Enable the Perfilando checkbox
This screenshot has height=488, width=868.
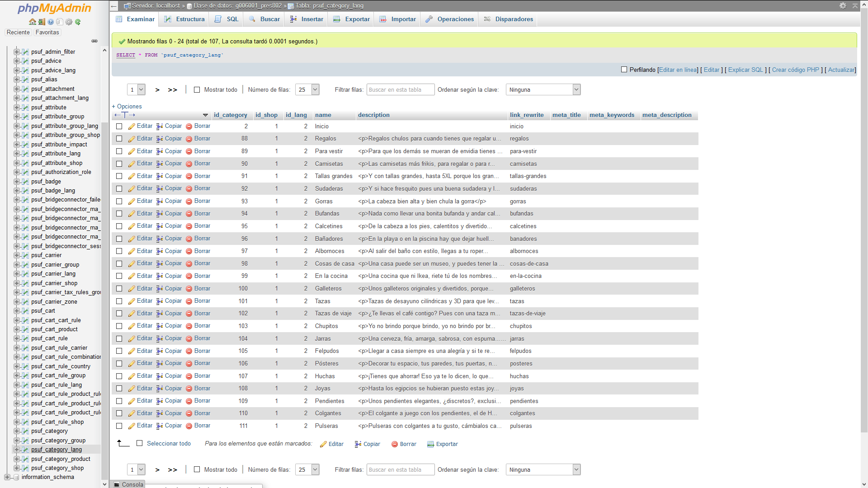(x=624, y=70)
